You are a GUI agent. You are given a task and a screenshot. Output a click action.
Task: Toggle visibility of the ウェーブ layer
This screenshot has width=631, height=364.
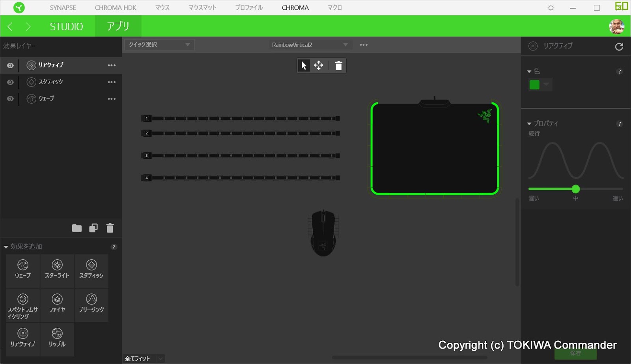(x=9, y=98)
